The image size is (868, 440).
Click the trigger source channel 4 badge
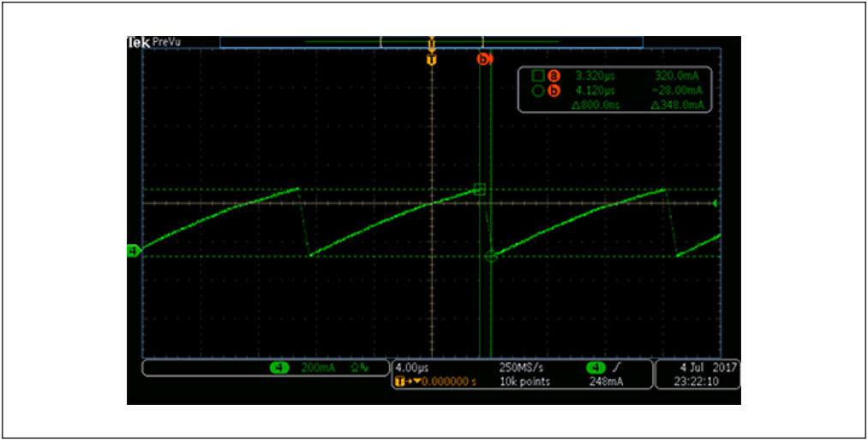596,367
